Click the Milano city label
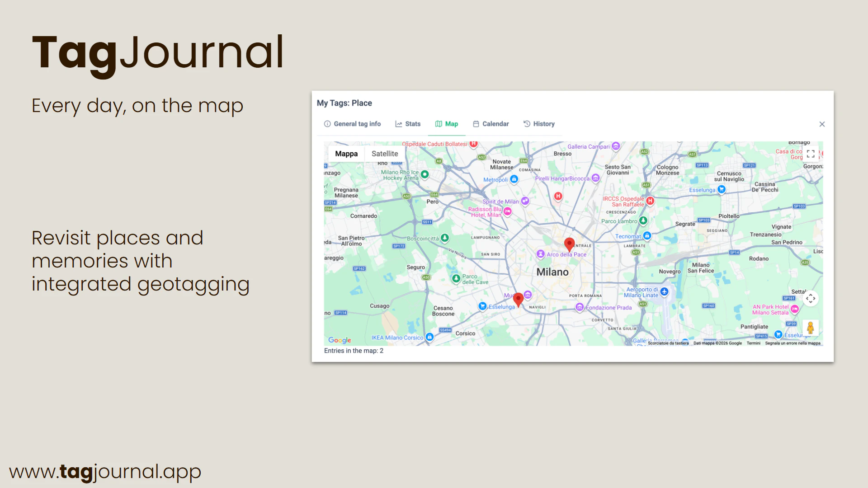868x488 pixels. (552, 272)
